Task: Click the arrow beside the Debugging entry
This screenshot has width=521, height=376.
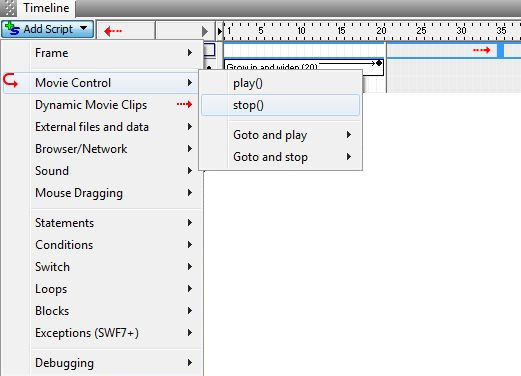Action: (x=190, y=363)
